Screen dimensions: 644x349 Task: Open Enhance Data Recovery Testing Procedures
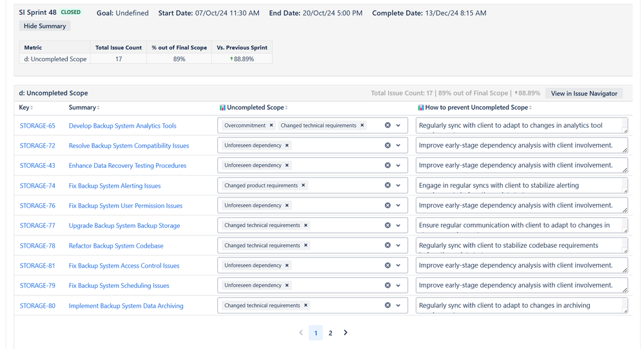coord(128,166)
